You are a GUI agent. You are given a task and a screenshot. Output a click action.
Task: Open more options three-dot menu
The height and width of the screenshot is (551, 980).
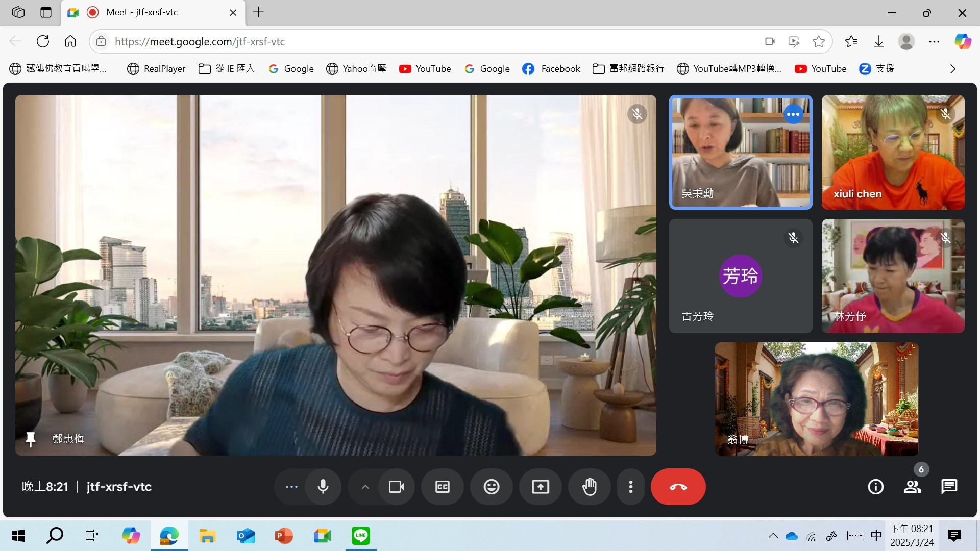(x=631, y=487)
